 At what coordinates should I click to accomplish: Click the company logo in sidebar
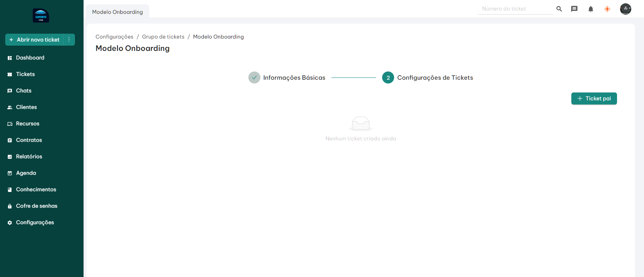tap(41, 16)
